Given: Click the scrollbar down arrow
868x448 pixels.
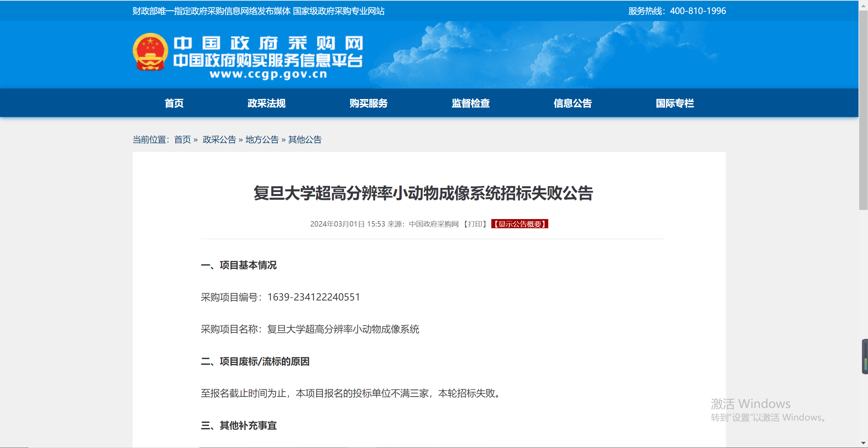Looking at the screenshot, I should pyautogui.click(x=863, y=443).
